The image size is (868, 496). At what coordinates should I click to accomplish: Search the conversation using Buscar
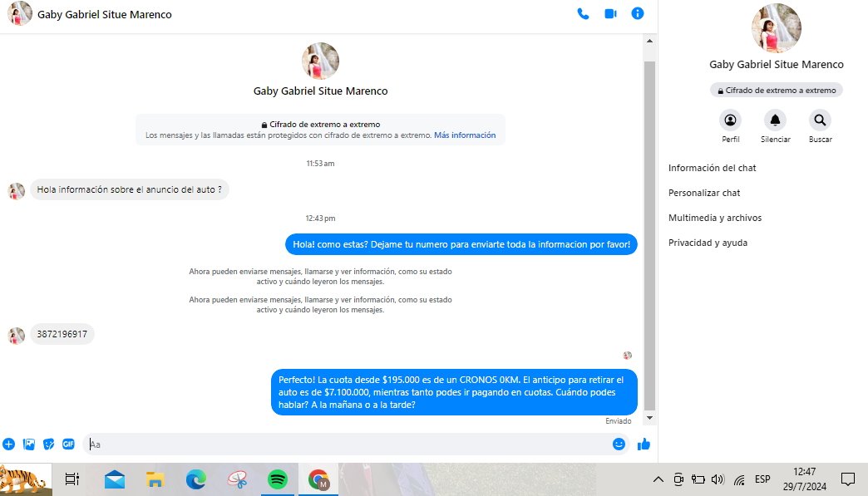tap(820, 120)
